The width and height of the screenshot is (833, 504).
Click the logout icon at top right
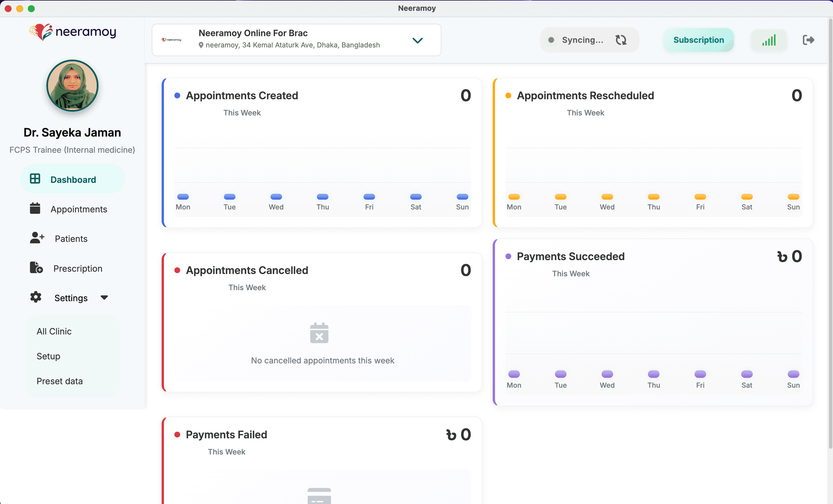(x=808, y=40)
